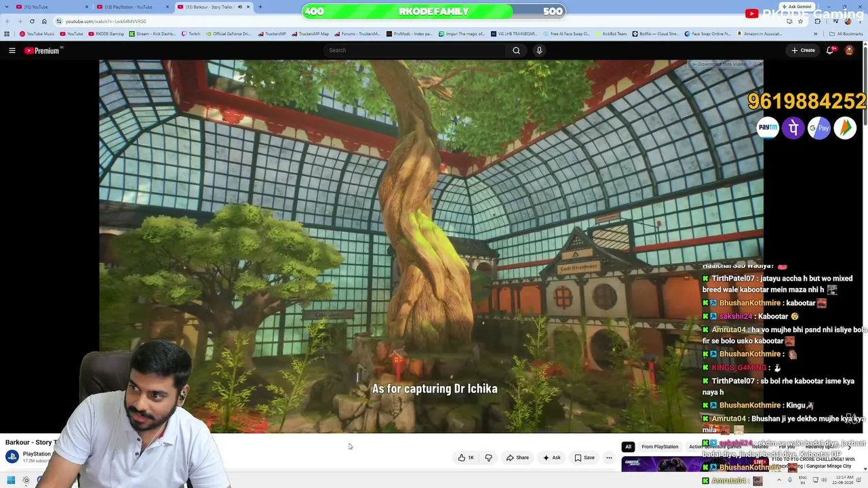Open the RKODE Gaming bookmark

point(106,34)
